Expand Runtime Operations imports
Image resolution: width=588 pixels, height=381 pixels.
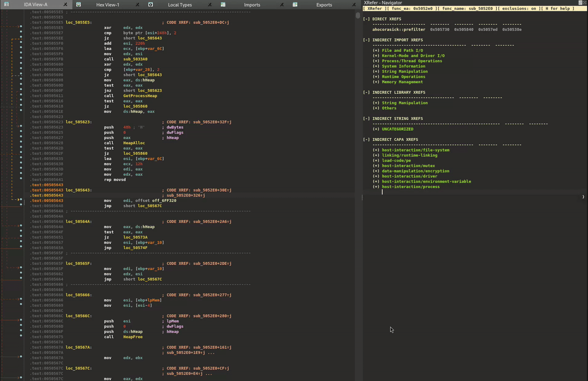[376, 76]
